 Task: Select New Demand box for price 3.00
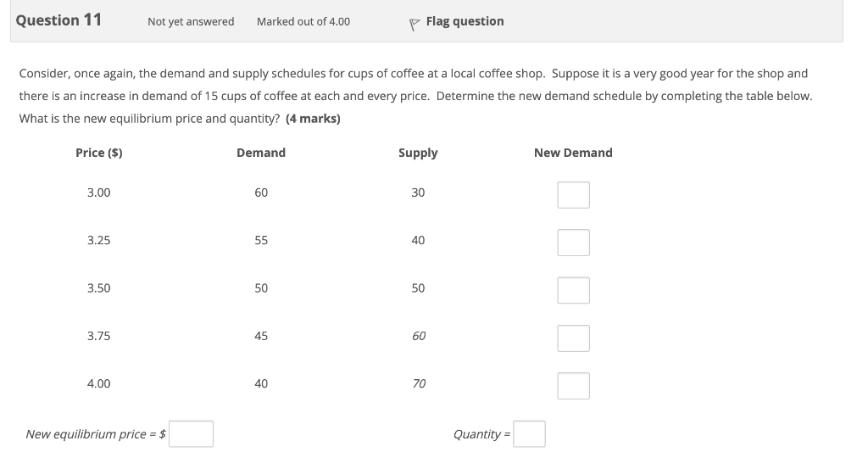573,195
